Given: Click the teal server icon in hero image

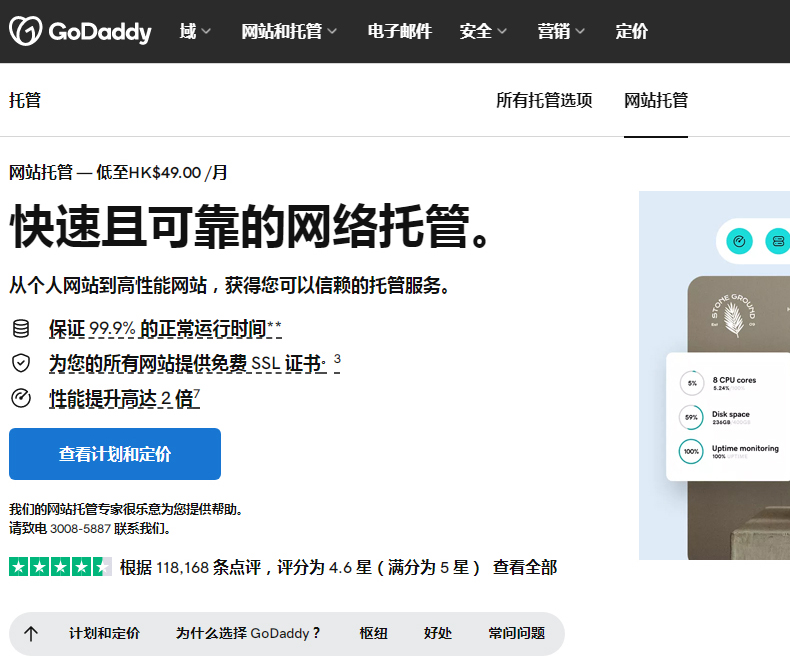Looking at the screenshot, I should pyautogui.click(x=777, y=241).
